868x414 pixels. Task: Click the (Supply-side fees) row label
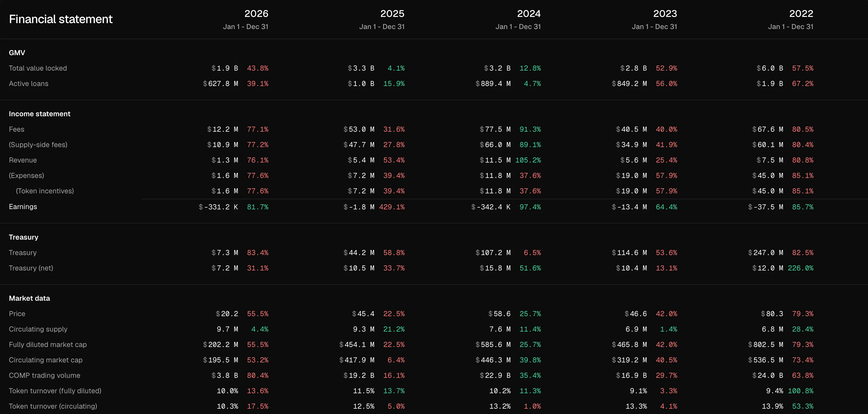(38, 145)
